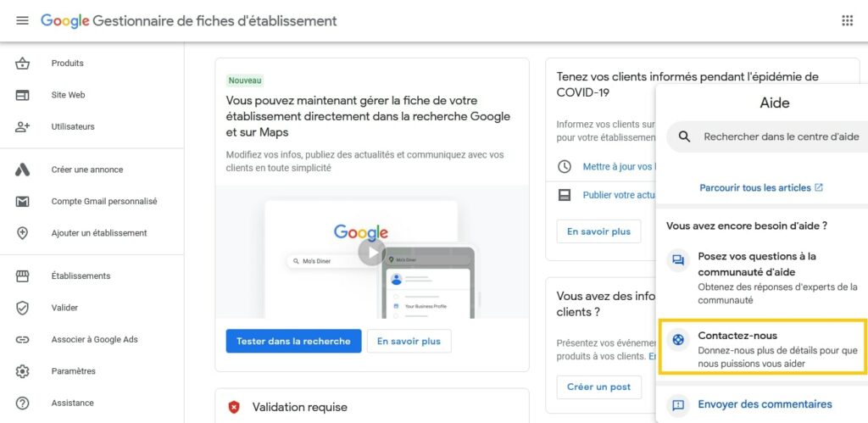Open Utilisateurs add-person icon
The image size is (868, 423).
pos(22,127)
